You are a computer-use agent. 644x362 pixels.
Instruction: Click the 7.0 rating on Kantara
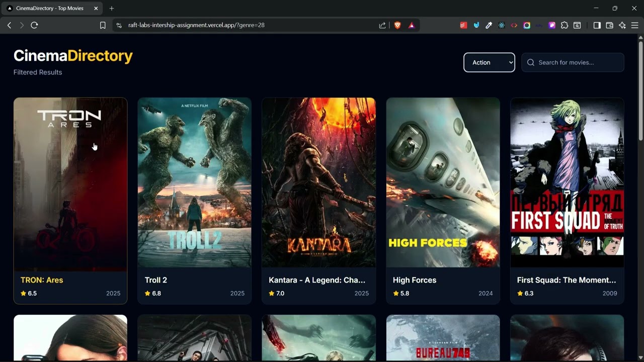(277, 293)
